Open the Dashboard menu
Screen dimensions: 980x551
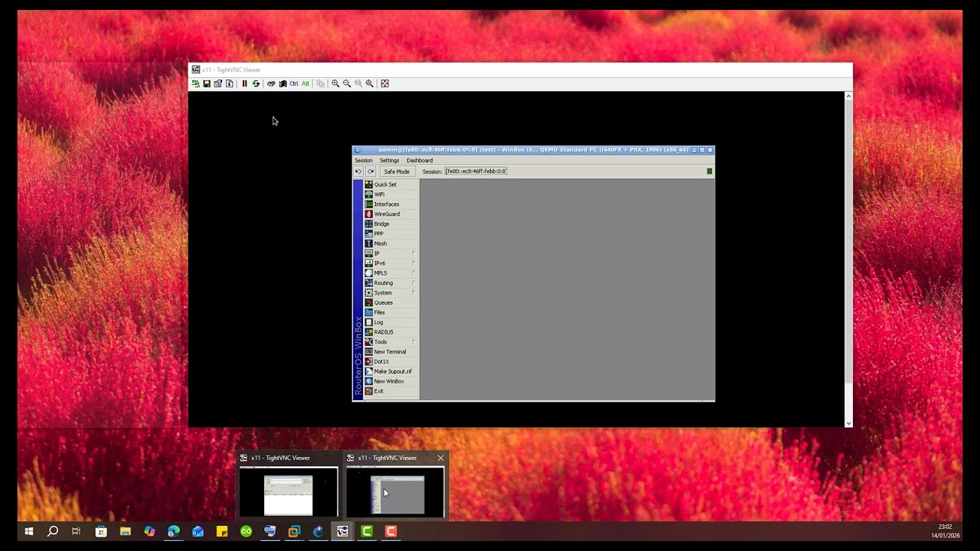(x=419, y=161)
